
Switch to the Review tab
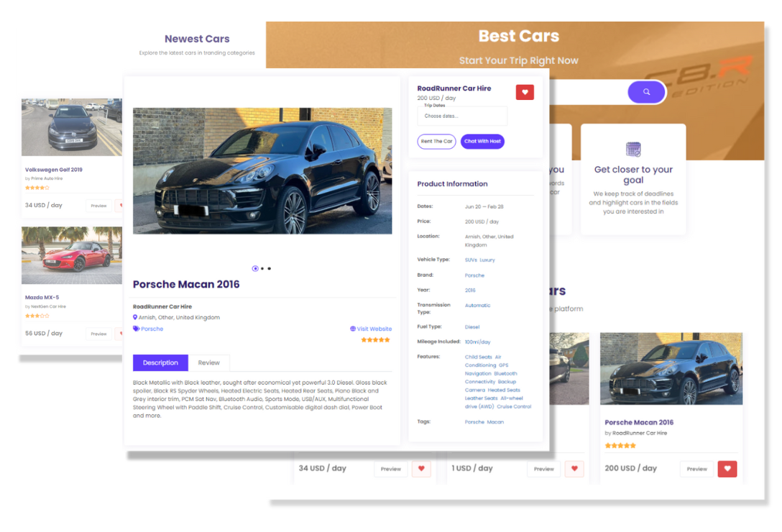[208, 362]
